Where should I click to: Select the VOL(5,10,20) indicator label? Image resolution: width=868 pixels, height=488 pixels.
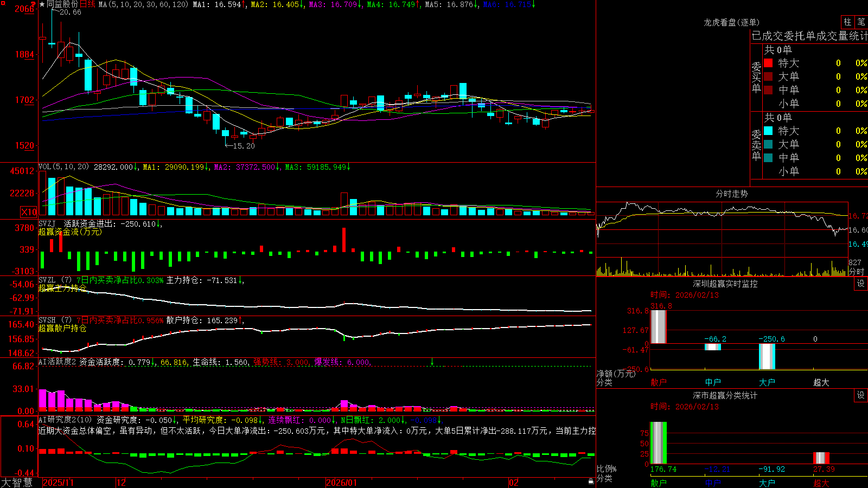tap(63, 167)
